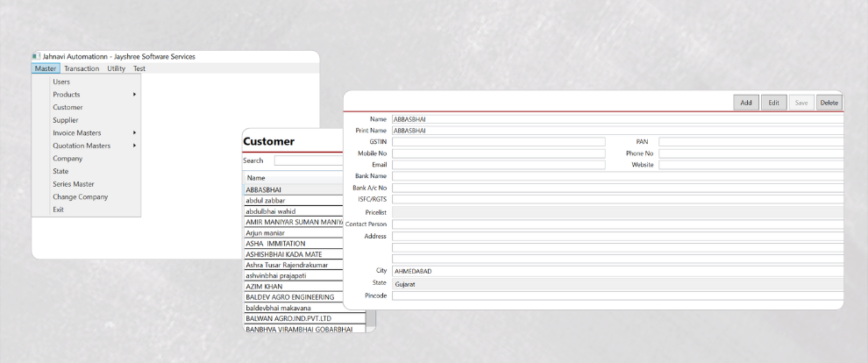The image size is (868, 363).
Task: Select BALDEV AGRO ENGINEERING row
Action: pos(293,297)
